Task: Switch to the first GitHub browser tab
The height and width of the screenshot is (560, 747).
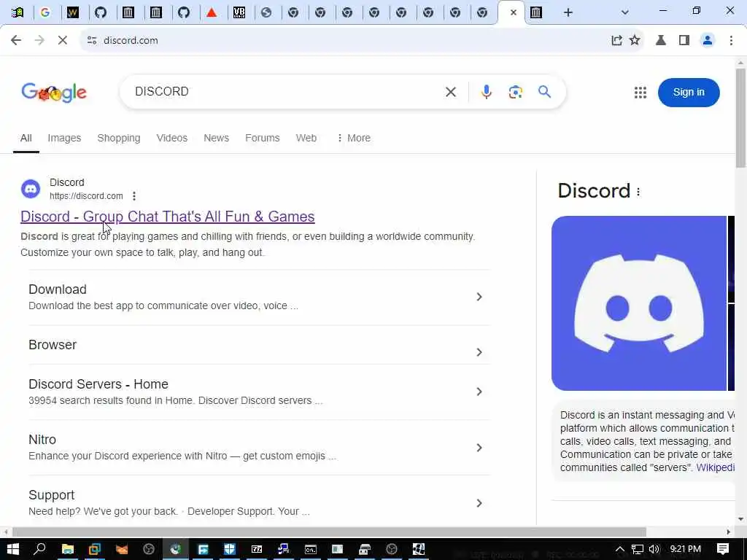Action: pyautogui.click(x=101, y=12)
